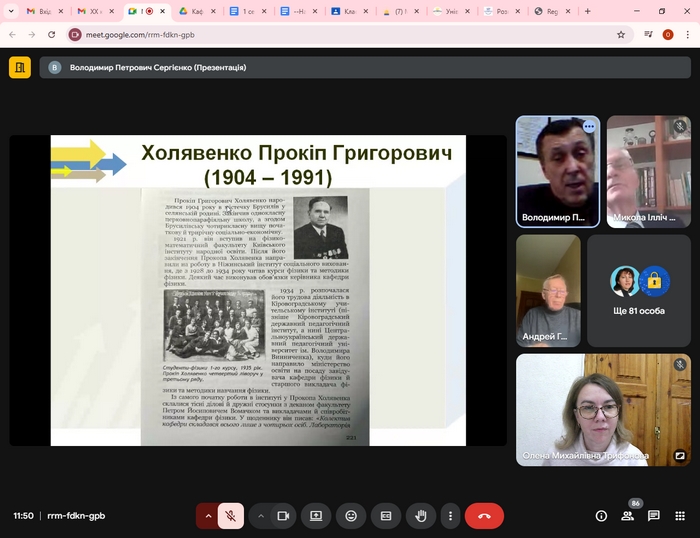Unmute the microphone
700x538 pixels.
pos(231,516)
